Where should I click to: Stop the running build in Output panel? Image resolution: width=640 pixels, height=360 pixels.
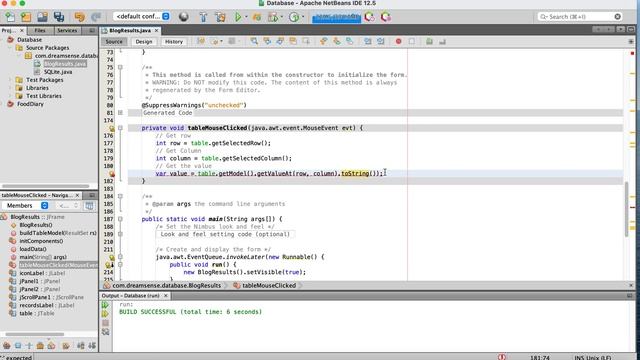(105, 323)
